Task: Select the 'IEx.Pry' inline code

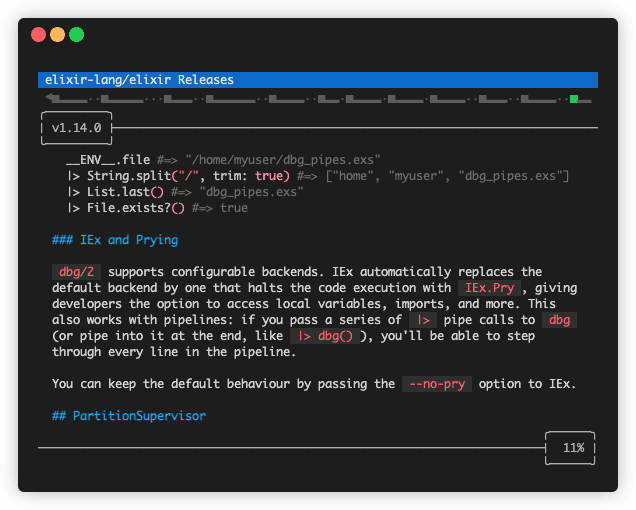Action: coord(490,288)
